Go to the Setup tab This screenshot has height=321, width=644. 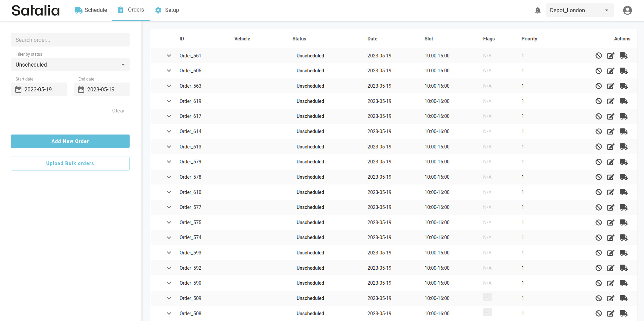tap(167, 10)
